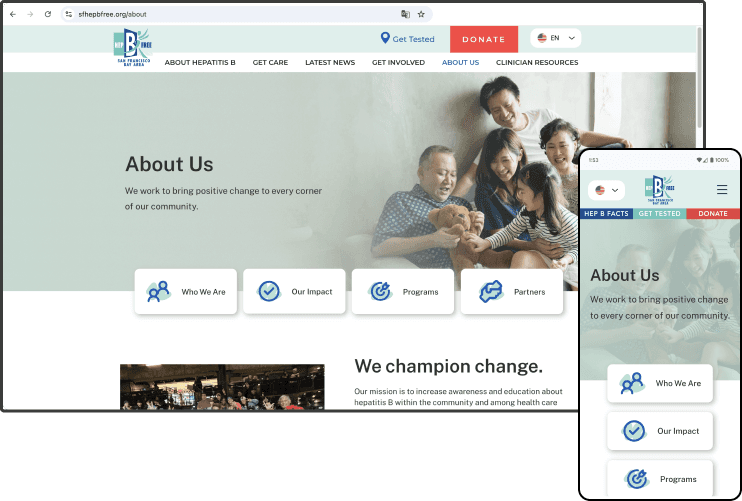
Task: Click the page vertical scrollbar
Action: pyautogui.click(x=699, y=78)
